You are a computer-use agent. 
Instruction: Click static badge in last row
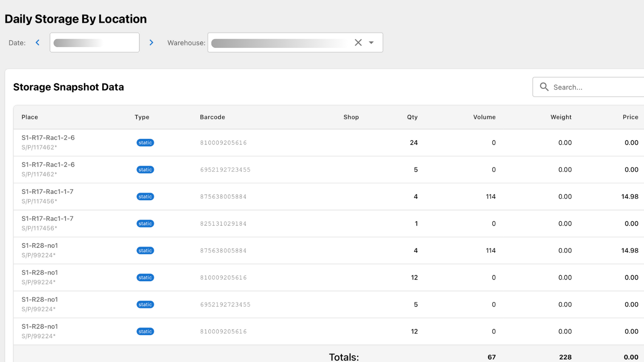(145, 331)
